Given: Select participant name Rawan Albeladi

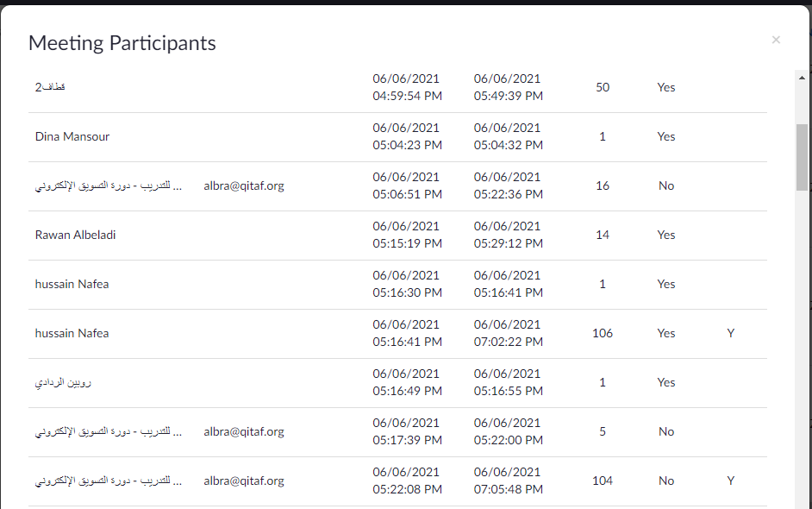Looking at the screenshot, I should click(76, 235).
